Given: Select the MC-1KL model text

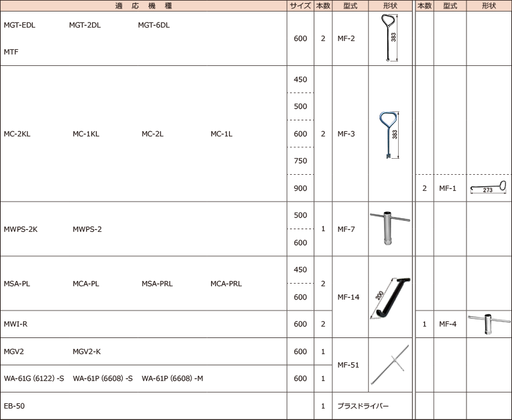Looking at the screenshot, I should coord(86,134).
